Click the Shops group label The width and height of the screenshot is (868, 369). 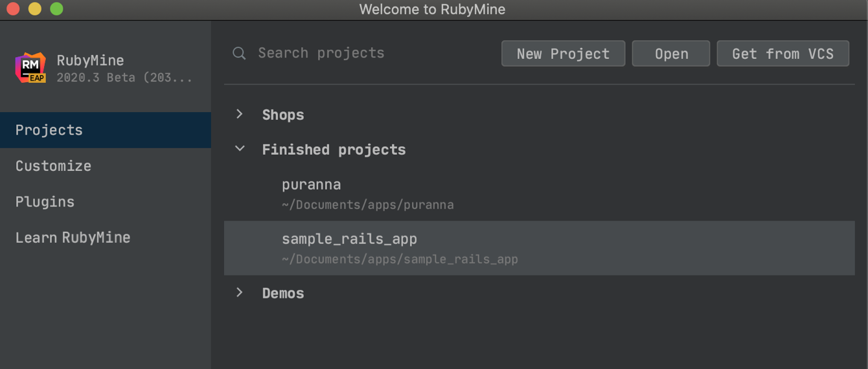pyautogui.click(x=283, y=115)
